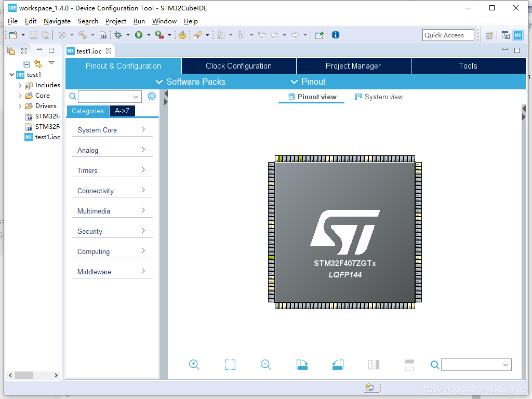Click the pen marker toolbar icon
Viewport: 532px width, 399px height.
(x=197, y=35)
